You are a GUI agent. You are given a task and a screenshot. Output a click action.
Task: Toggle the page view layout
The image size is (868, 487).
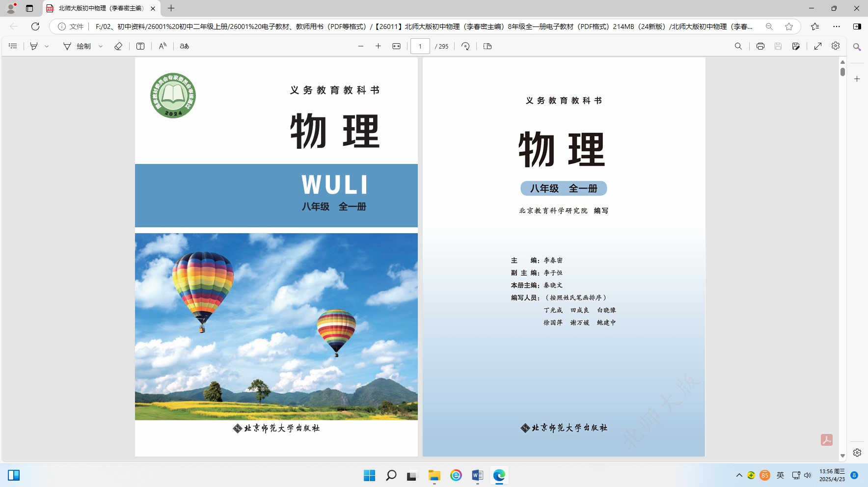[488, 46]
